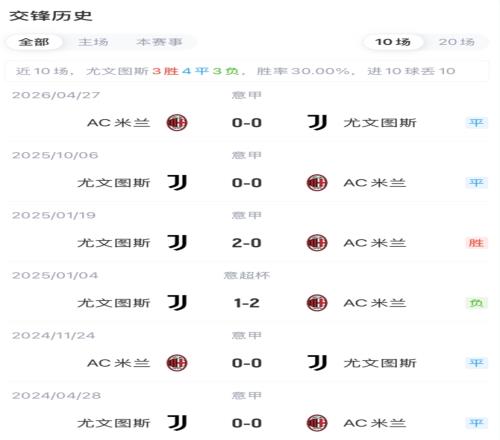
Task: Click the red 胜 result badge
Action: [x=476, y=243]
